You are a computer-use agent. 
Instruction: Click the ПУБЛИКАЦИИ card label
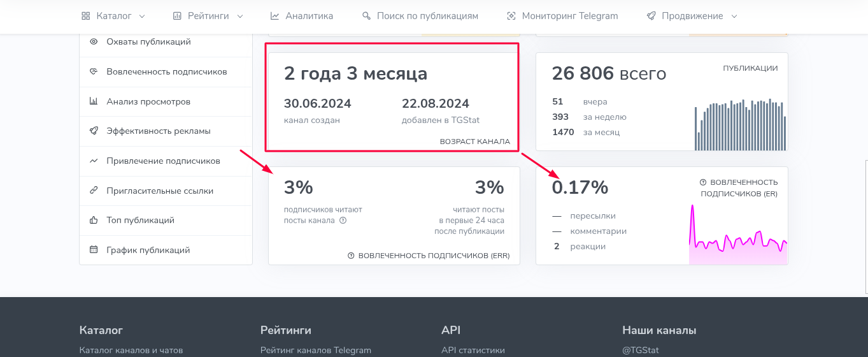[x=750, y=68]
